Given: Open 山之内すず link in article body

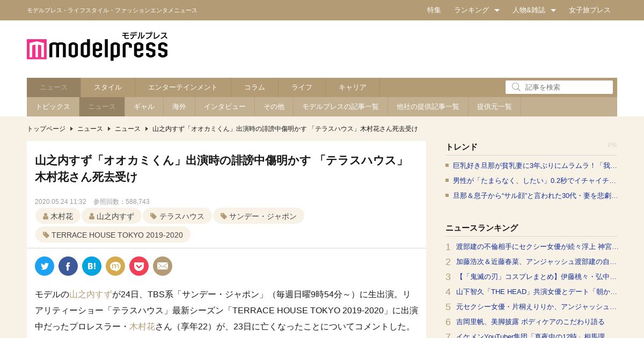Looking at the screenshot, I should coord(91,295).
